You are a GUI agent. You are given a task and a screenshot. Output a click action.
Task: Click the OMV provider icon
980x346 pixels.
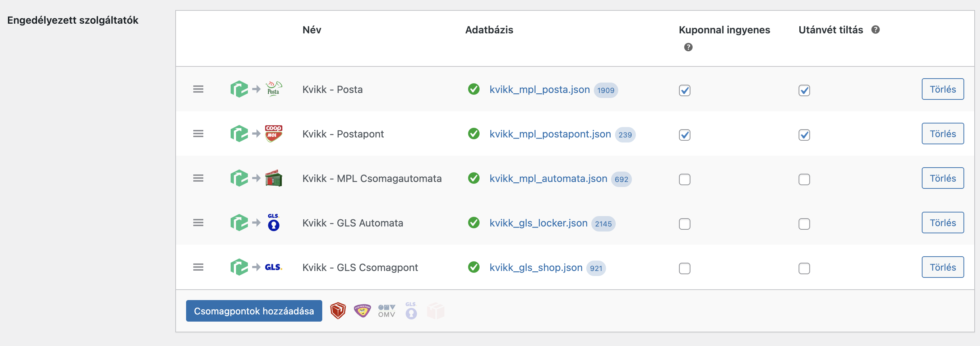tap(387, 310)
